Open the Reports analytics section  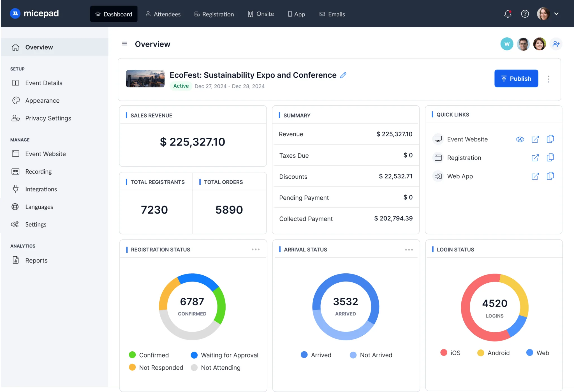coord(36,260)
